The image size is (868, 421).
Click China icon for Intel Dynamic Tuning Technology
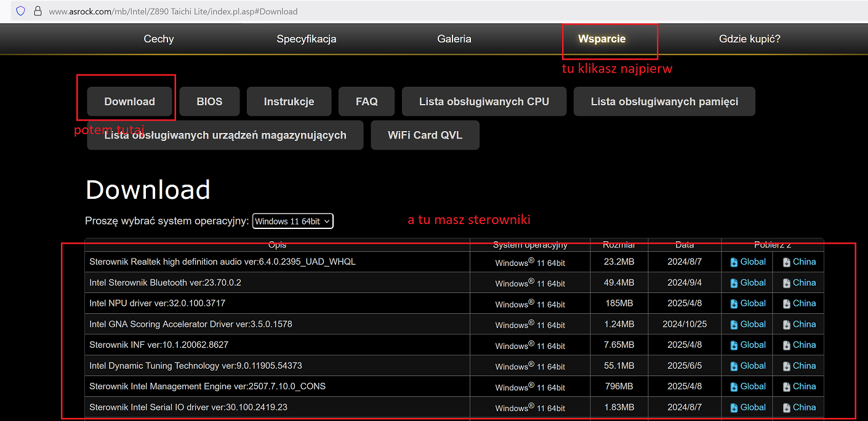point(787,366)
